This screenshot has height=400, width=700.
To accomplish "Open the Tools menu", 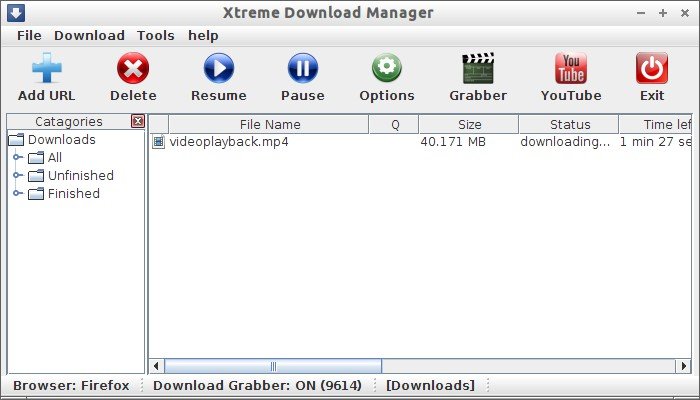I will (155, 35).
